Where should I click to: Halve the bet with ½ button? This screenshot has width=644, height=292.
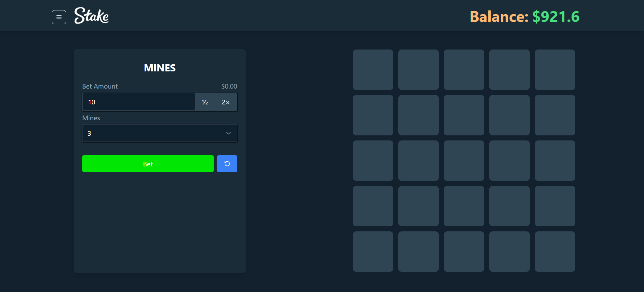(x=205, y=102)
